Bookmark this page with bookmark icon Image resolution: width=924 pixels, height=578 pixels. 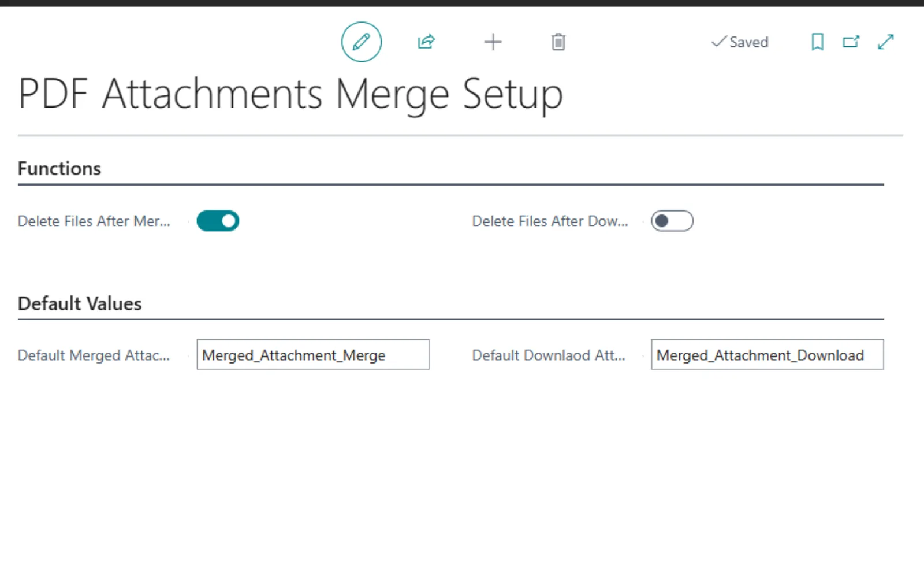[x=817, y=42]
